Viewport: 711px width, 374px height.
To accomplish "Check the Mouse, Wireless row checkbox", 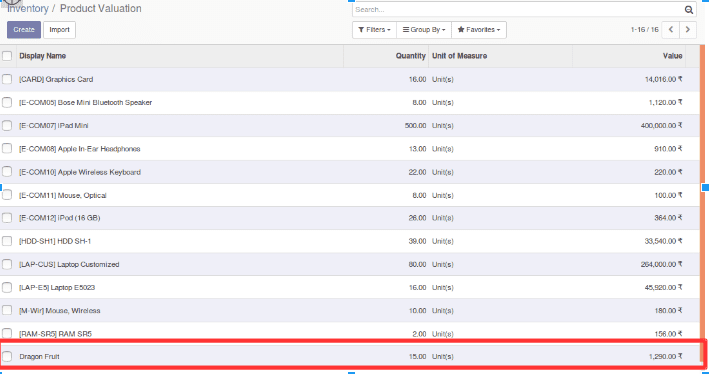I will tap(7, 311).
